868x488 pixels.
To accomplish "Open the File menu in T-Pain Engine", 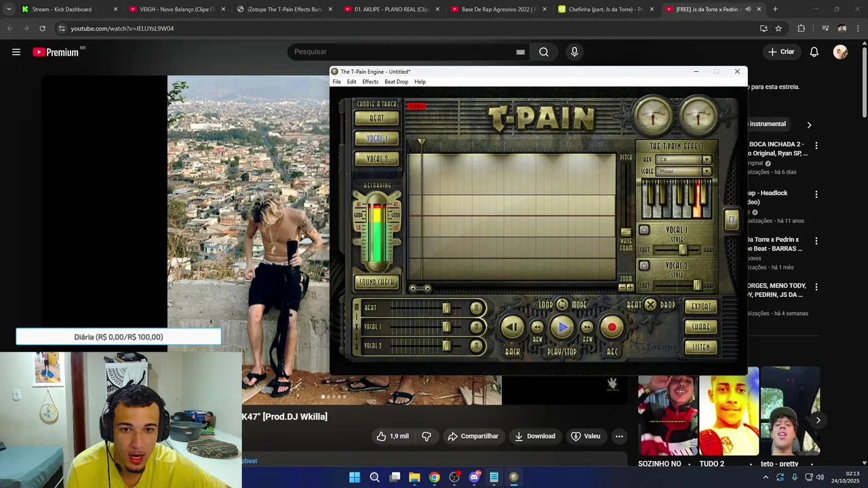I will [336, 81].
